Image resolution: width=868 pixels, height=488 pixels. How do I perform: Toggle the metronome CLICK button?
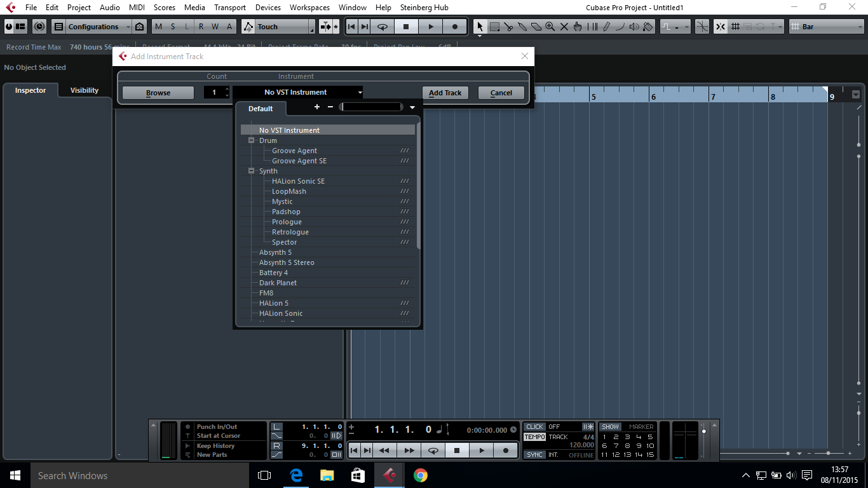coord(534,427)
